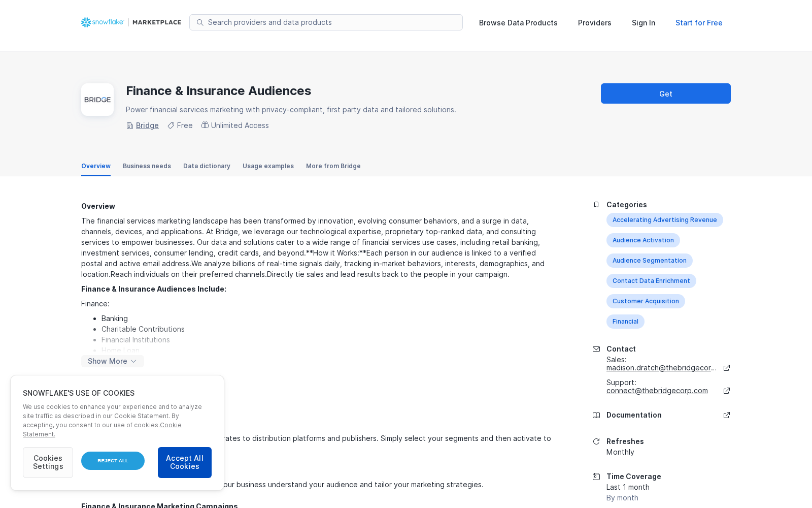Open connect@thebridgecorp.com support link
Viewport: 812px width, 508px height.
[x=657, y=391]
